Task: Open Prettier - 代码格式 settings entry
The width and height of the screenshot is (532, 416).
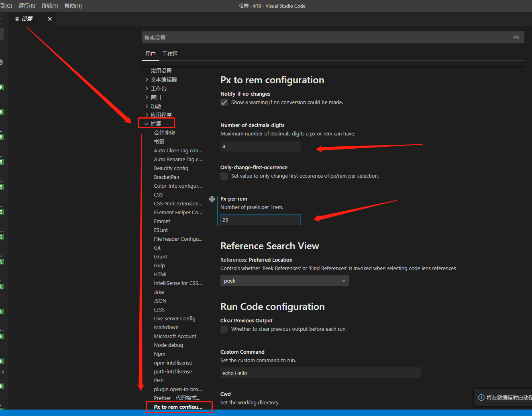Action: coord(177,398)
